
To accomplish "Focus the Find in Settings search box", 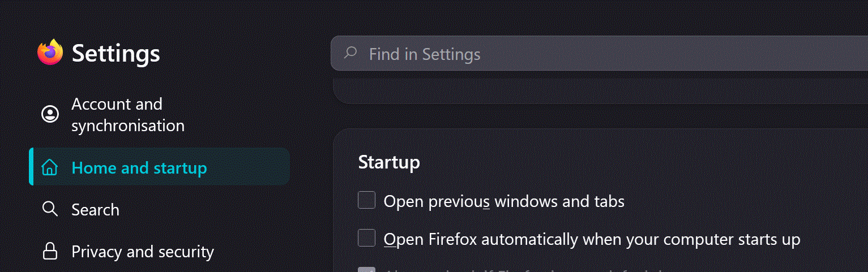I will click(599, 54).
